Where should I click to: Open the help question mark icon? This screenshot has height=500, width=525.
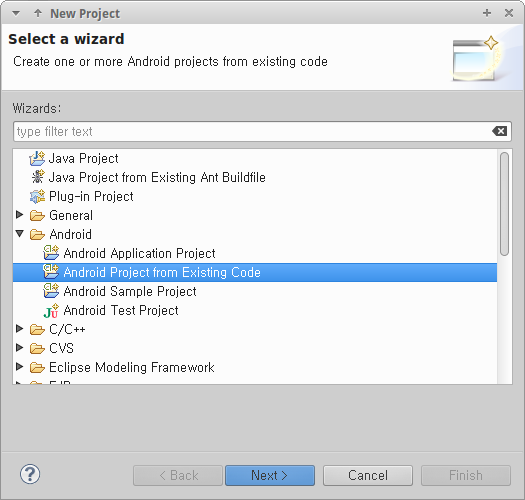pos(30,474)
